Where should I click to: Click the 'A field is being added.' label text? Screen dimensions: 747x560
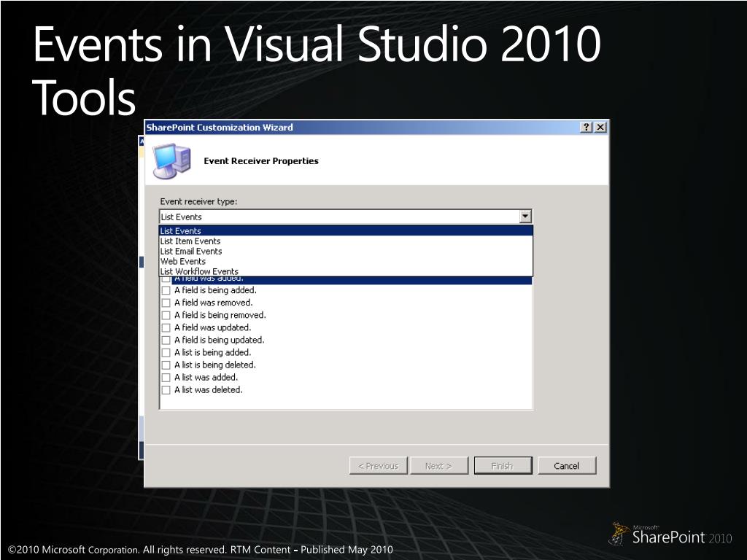(215, 290)
